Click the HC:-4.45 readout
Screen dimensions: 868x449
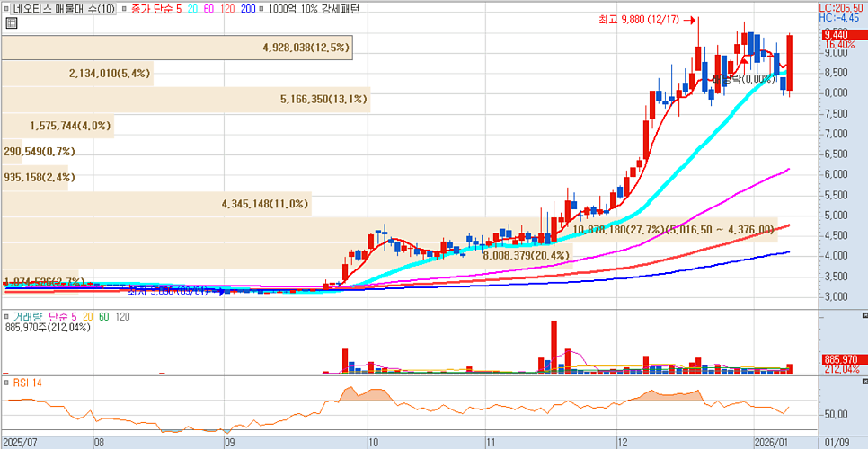click(x=839, y=18)
